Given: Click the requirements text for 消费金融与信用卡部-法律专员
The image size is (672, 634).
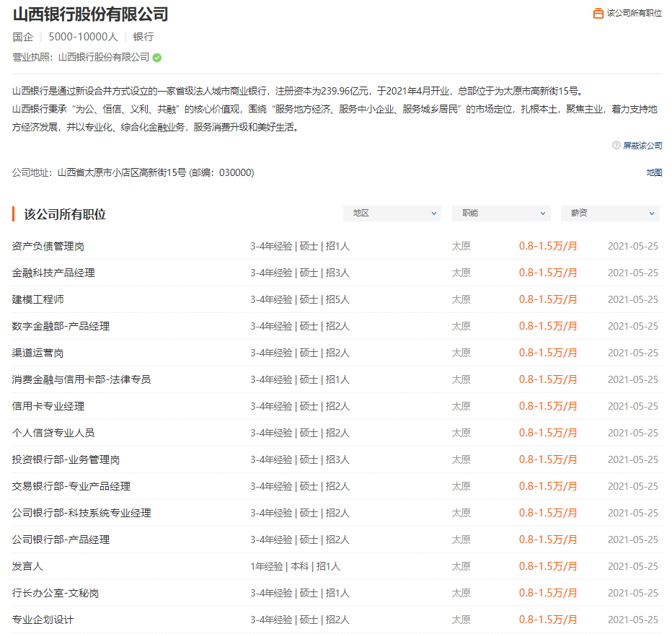Looking at the screenshot, I should 300,380.
